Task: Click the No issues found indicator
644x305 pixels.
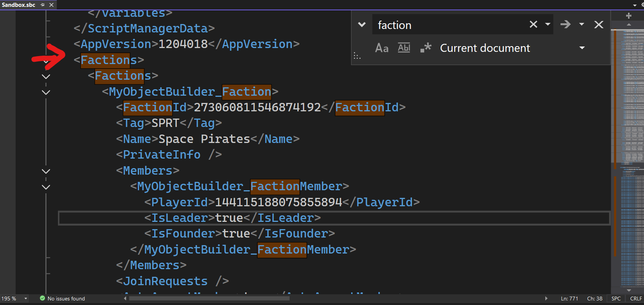Action: tap(62, 299)
